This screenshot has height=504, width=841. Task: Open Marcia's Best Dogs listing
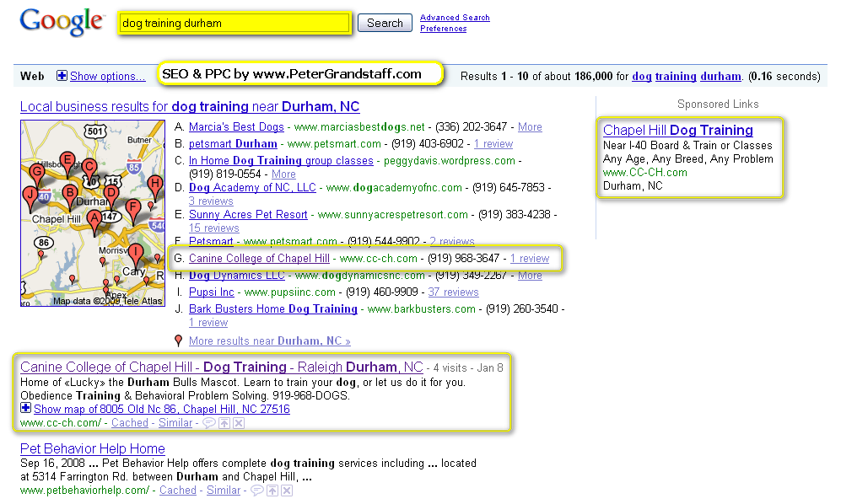pyautogui.click(x=236, y=127)
